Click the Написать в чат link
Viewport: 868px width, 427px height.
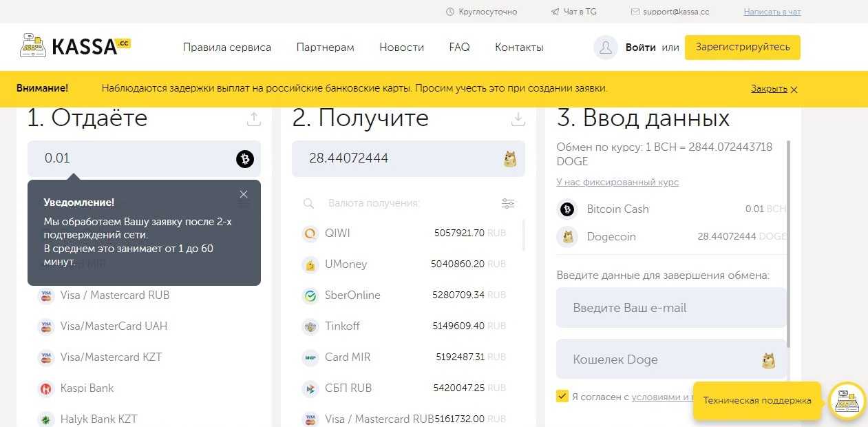point(772,12)
